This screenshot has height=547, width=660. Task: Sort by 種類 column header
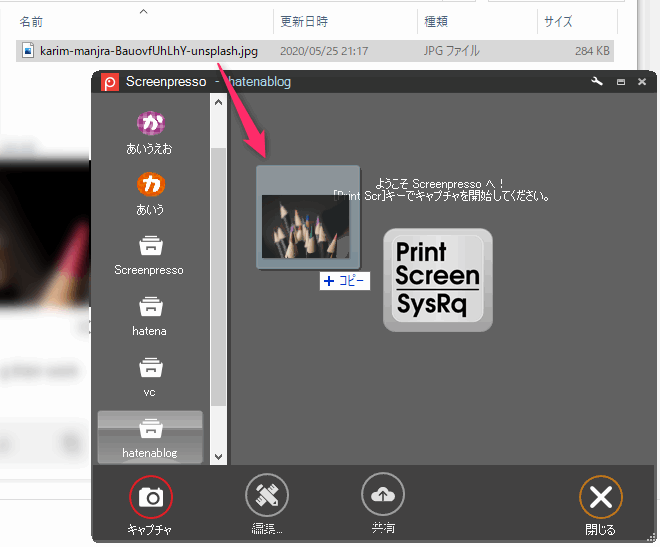tap(436, 21)
